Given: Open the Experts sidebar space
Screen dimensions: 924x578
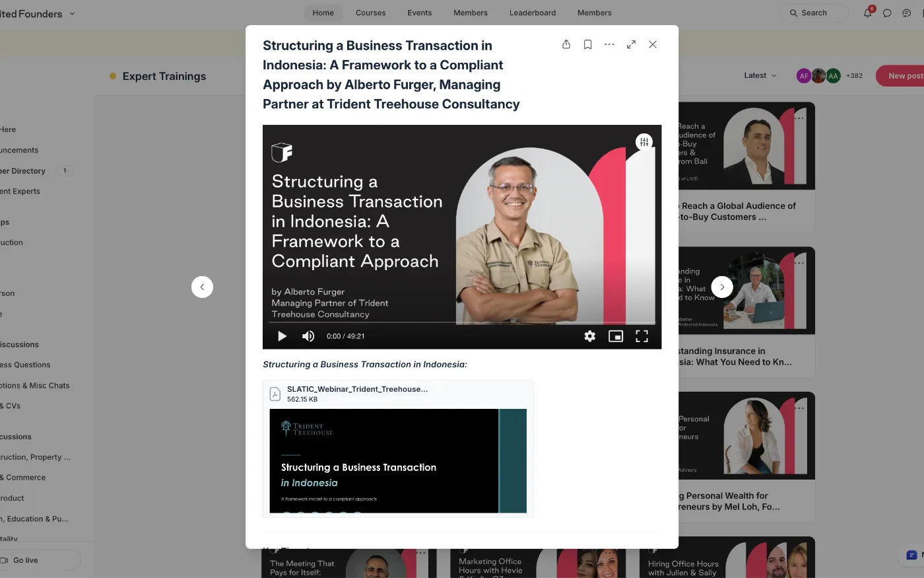Looking at the screenshot, I should 20,191.
